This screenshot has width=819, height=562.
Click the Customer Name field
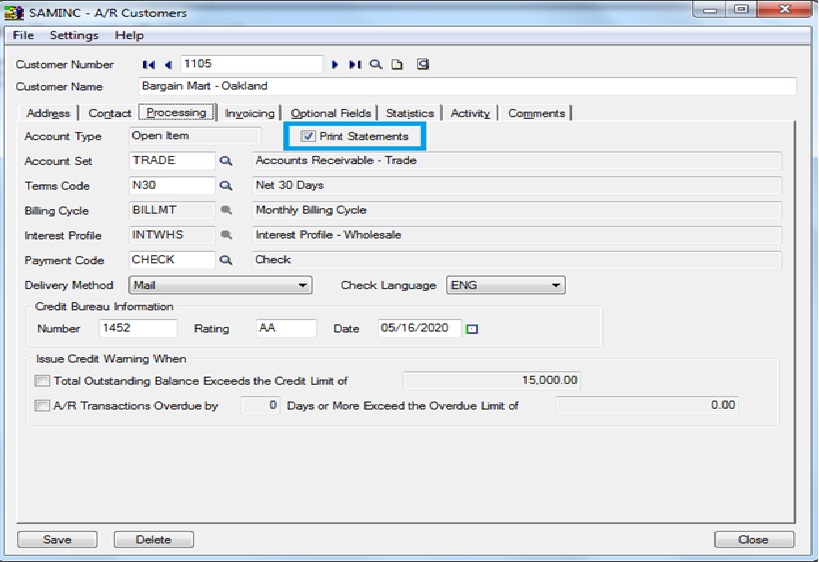pyautogui.click(x=467, y=86)
